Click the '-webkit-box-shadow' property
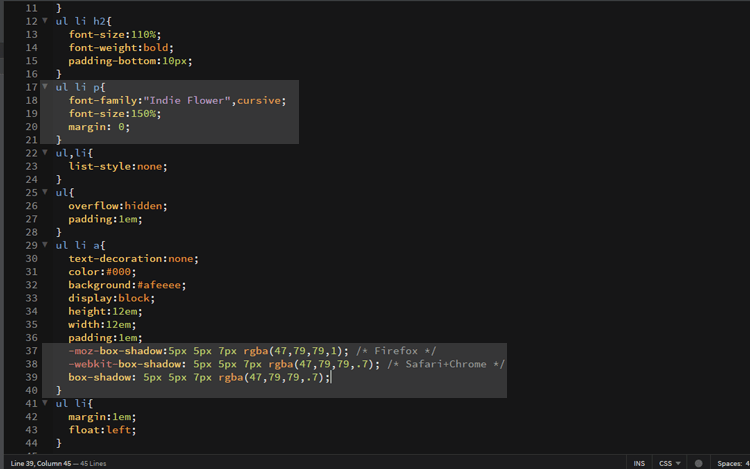The image size is (750, 469). (x=124, y=364)
